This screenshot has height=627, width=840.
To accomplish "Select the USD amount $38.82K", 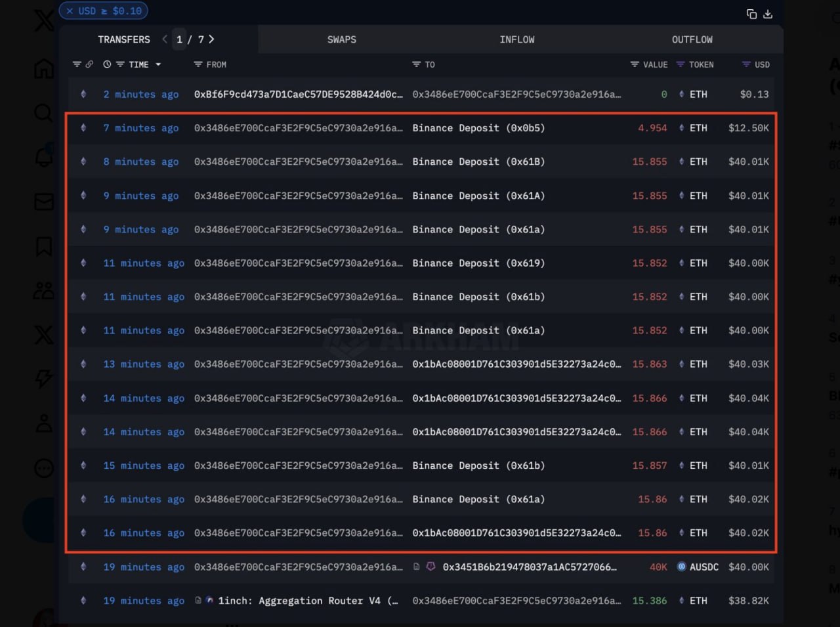I will [x=749, y=601].
